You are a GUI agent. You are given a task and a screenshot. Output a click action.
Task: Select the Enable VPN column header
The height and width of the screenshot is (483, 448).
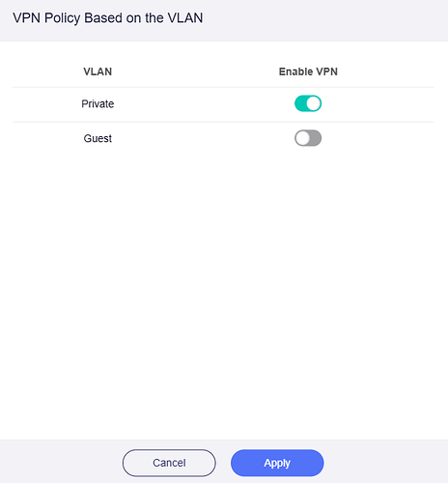click(308, 71)
